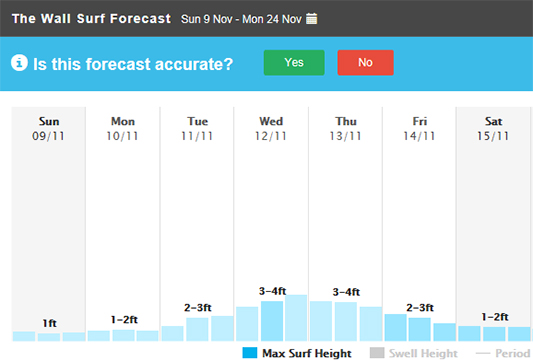Image resolution: width=533 pixels, height=361 pixels.
Task: Click the tallest Wednesday surf bar
Action: 296,318
